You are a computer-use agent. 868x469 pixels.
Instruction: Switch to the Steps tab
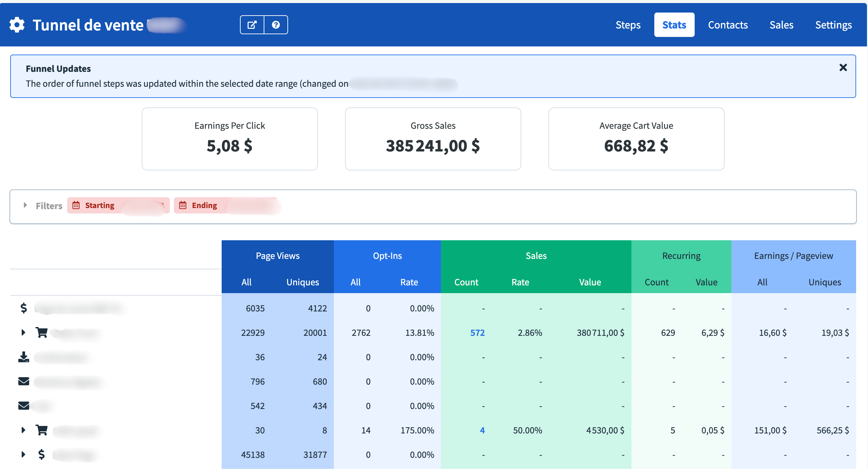(628, 25)
